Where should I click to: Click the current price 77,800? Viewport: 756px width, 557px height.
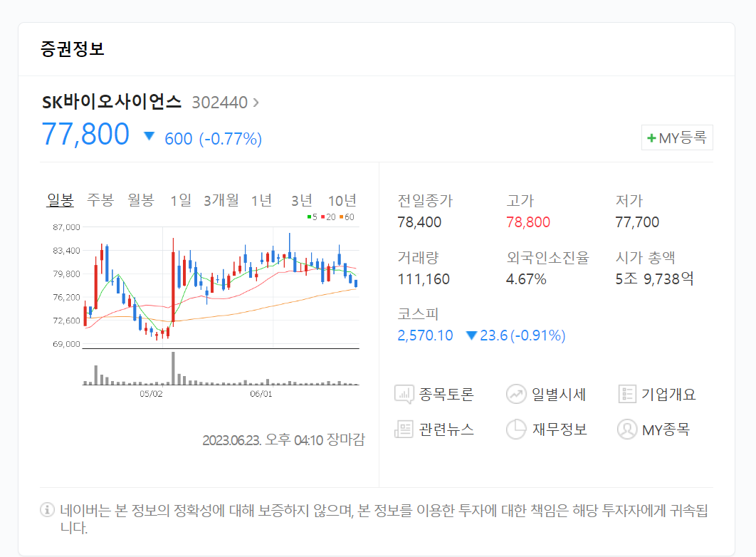click(x=85, y=134)
